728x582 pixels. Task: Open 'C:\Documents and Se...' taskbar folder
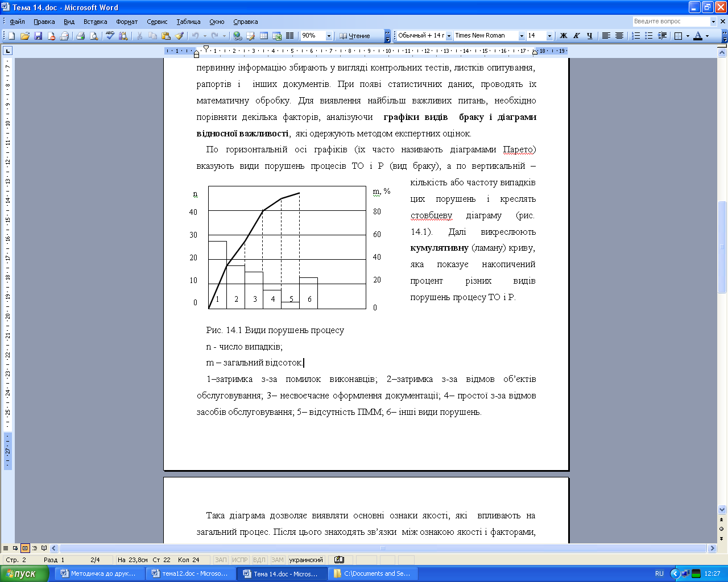pos(374,573)
